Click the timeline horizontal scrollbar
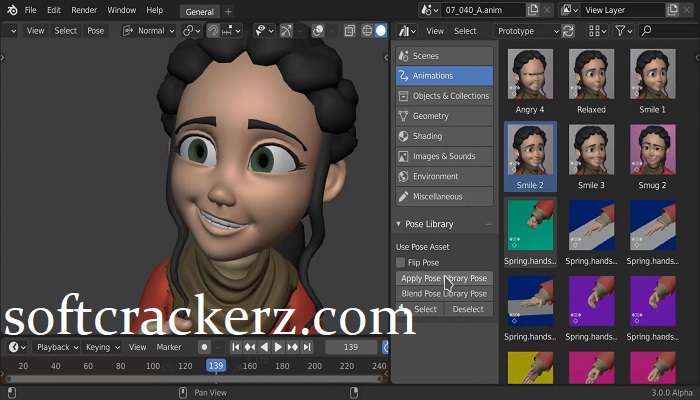This screenshot has width=700, height=400. click(x=194, y=379)
